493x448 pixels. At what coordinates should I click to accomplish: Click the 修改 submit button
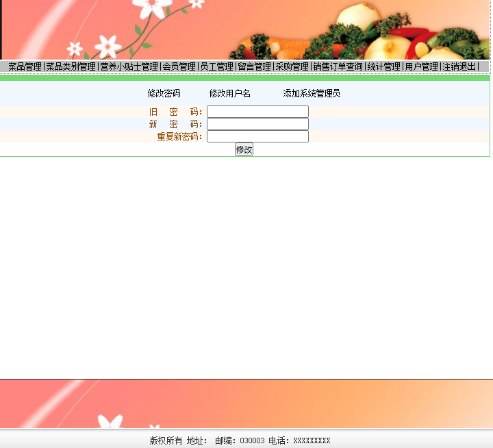coord(244,149)
